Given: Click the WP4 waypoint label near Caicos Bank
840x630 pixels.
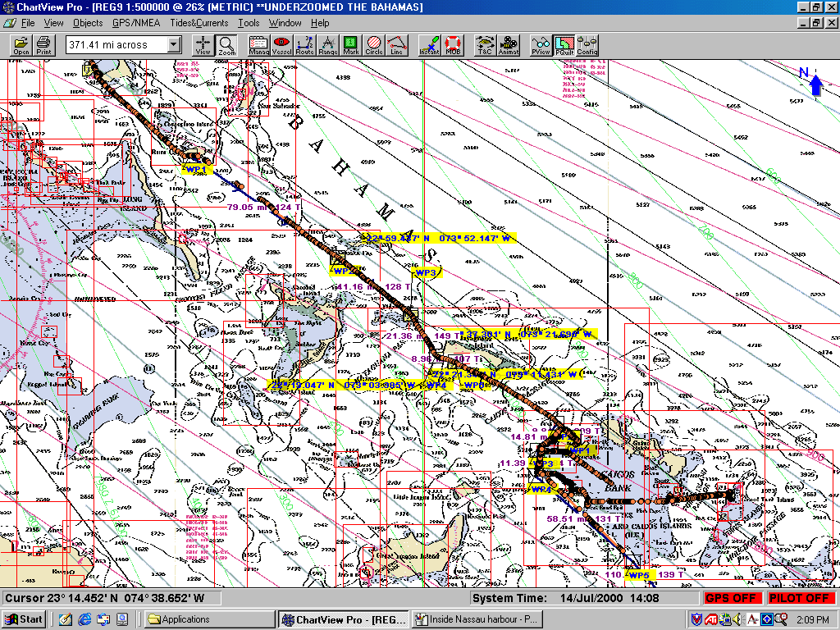Looking at the screenshot, I should tap(541, 489).
